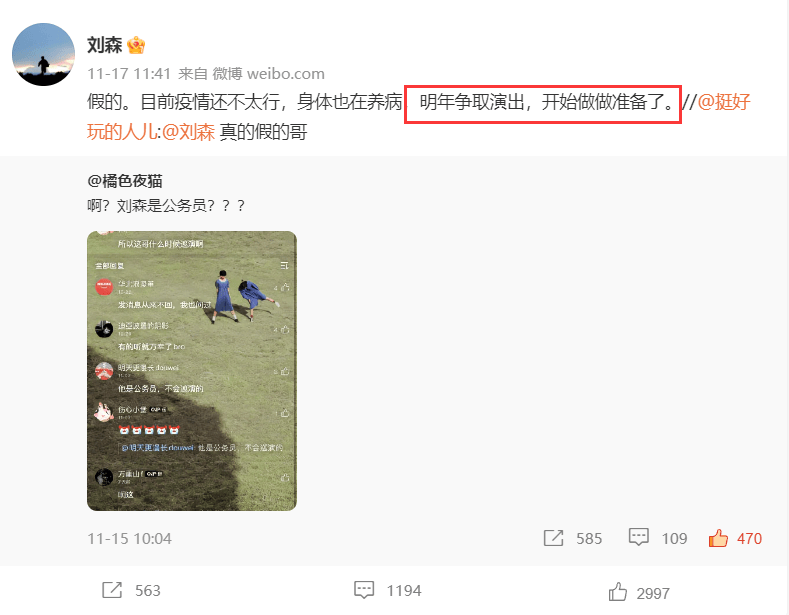Click repost icon beside 585 in quoted post
789x615 pixels.
coord(554,538)
